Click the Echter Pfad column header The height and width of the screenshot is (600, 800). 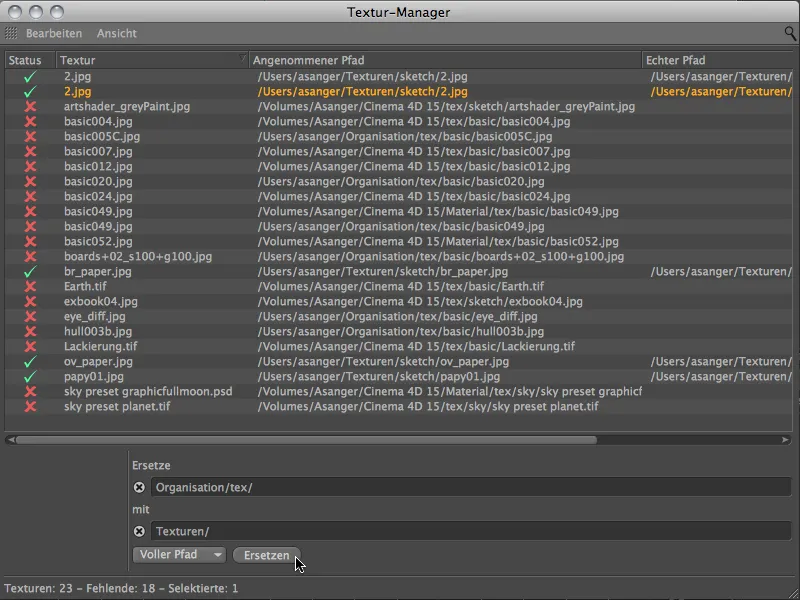(x=719, y=60)
